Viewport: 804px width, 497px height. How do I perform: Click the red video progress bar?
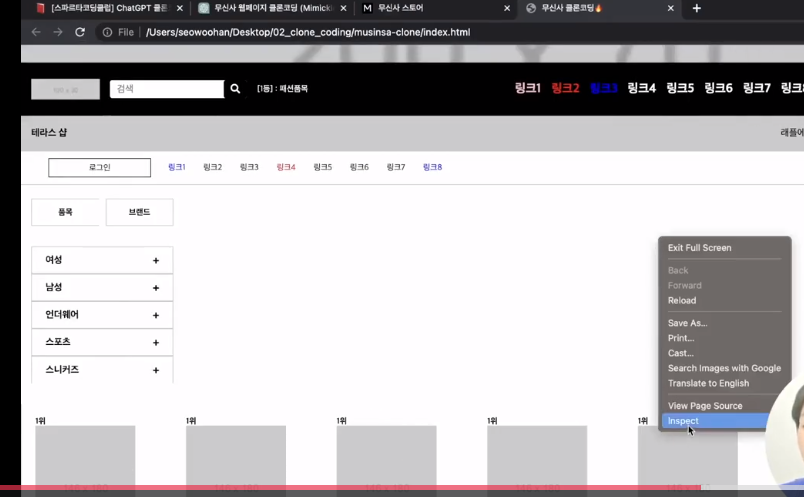coord(351,487)
